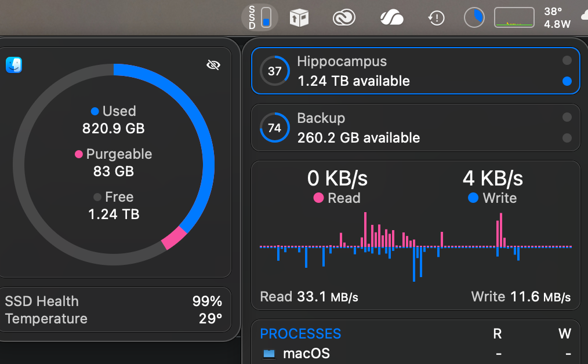This screenshot has height=364, width=588.
Task: Click the Temperature 29° row
Action: click(x=114, y=319)
